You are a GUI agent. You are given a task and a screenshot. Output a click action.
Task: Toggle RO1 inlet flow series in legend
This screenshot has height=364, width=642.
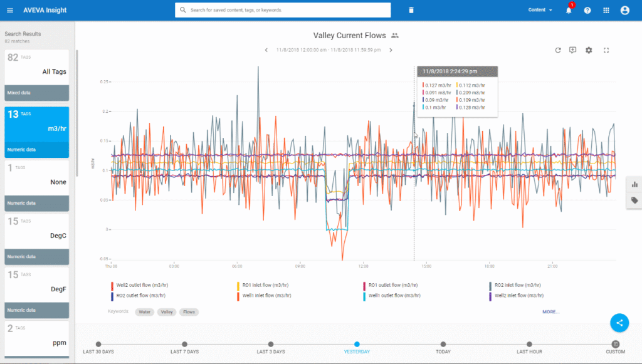[x=265, y=285]
